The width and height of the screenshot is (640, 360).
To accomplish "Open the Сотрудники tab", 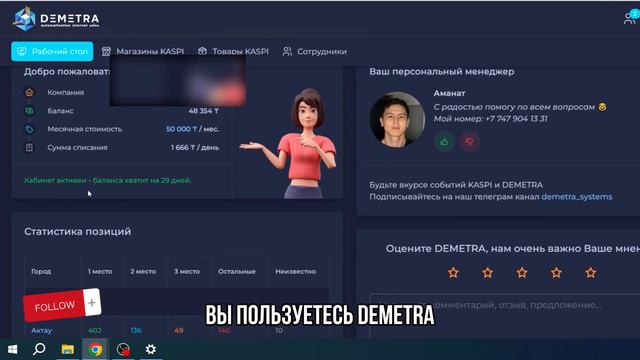I will pyautogui.click(x=315, y=51).
